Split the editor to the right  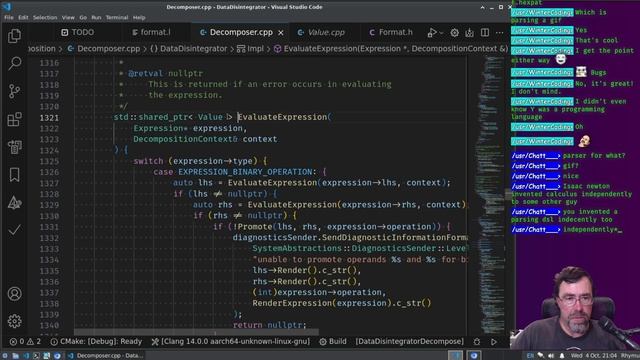(484, 33)
